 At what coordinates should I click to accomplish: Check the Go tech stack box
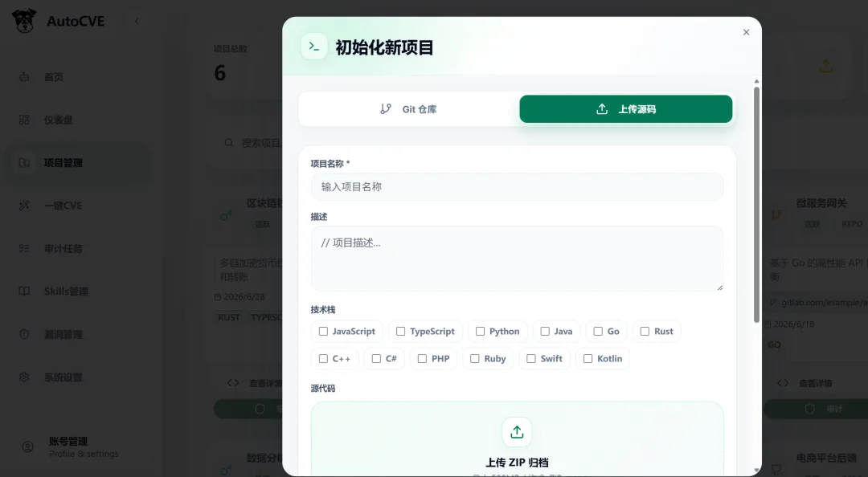coord(598,331)
